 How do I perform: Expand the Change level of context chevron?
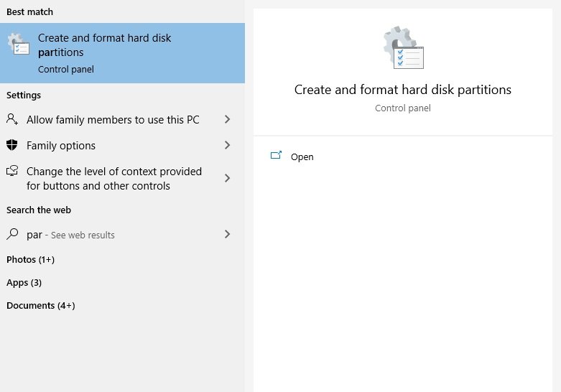click(x=227, y=178)
